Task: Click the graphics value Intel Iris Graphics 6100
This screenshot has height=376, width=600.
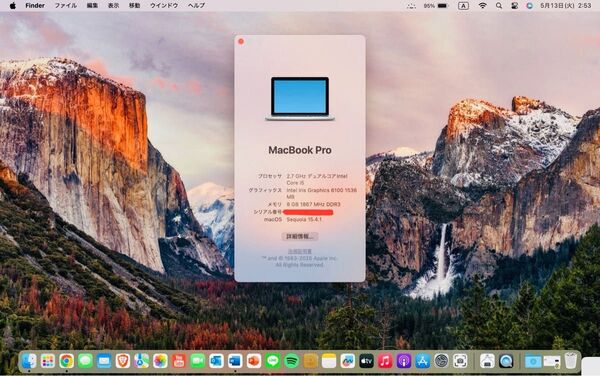Action: 321,193
